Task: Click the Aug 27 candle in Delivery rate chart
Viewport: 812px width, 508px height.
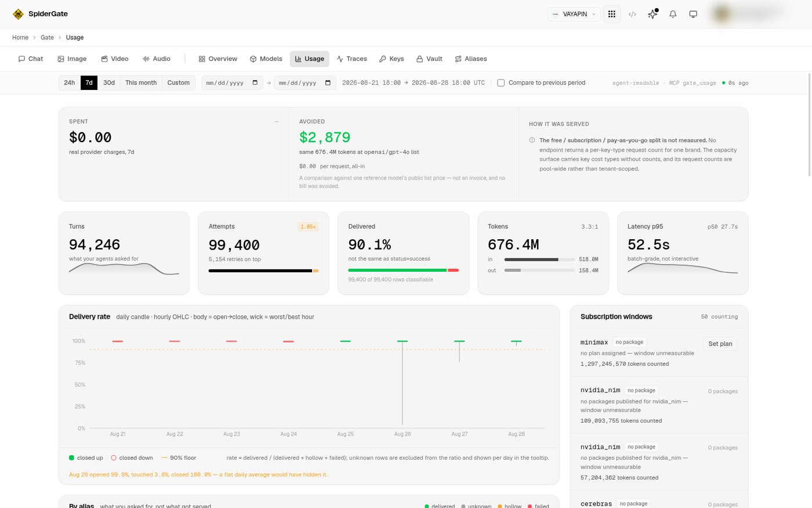Action: point(459,351)
